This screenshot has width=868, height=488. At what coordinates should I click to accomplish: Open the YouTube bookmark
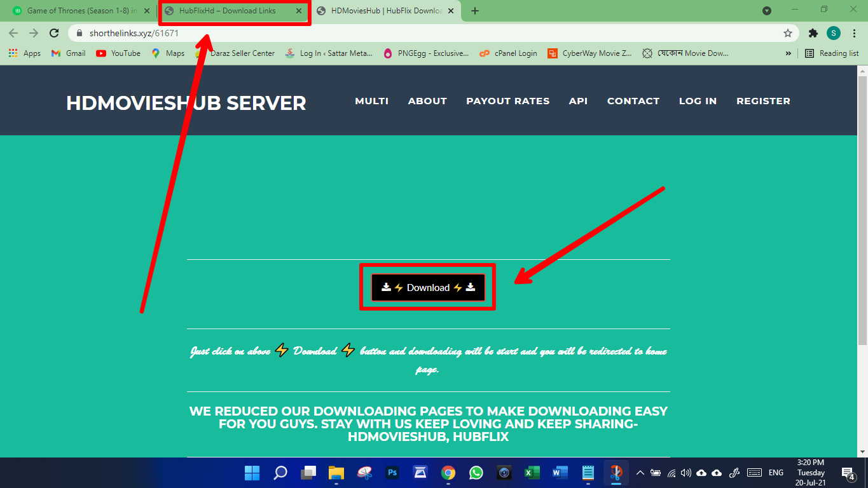click(x=118, y=53)
